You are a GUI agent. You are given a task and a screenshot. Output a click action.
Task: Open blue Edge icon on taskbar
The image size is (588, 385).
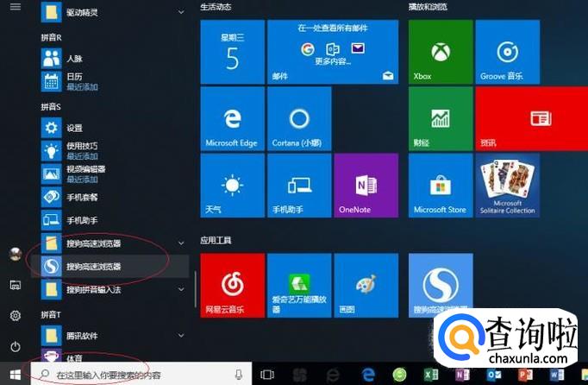pos(368,375)
